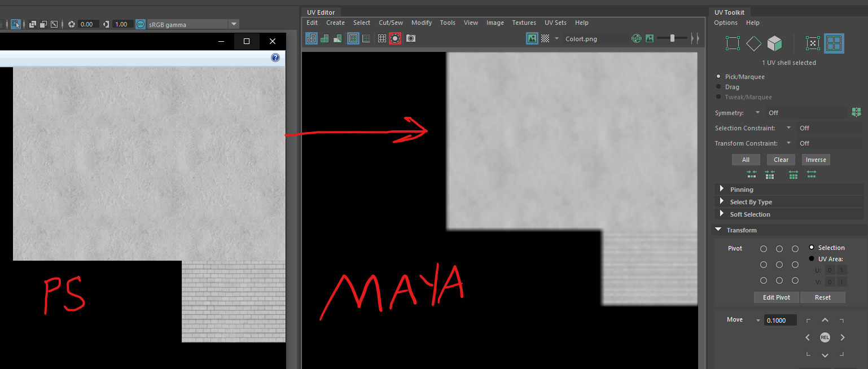Select UV vertex selection mode icon

[x=733, y=43]
